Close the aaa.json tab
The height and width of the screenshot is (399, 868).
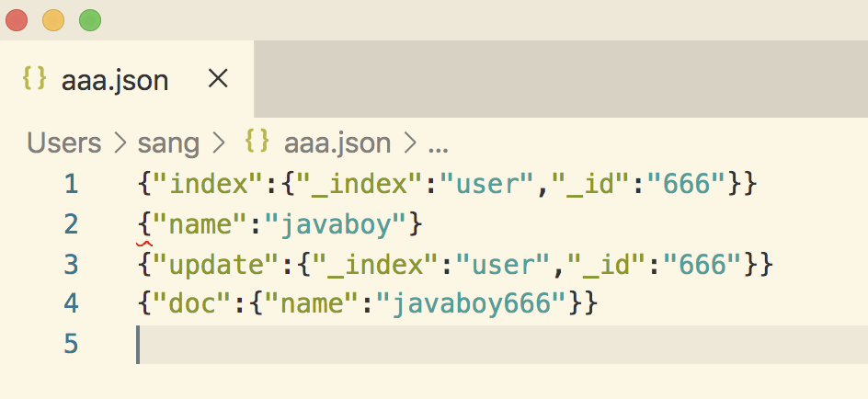pyautogui.click(x=218, y=80)
